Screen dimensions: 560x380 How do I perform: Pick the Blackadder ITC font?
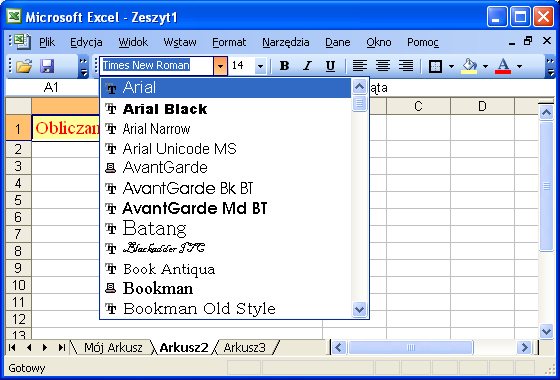pyautogui.click(x=226, y=248)
